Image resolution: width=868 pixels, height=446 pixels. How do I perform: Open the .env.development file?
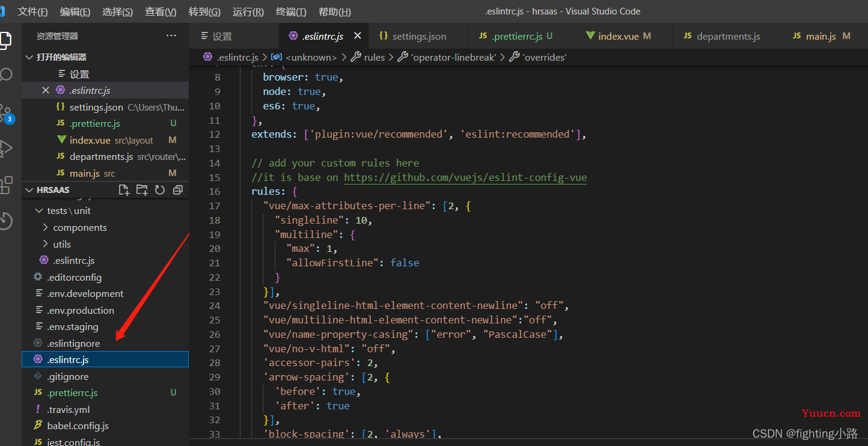tap(105, 294)
